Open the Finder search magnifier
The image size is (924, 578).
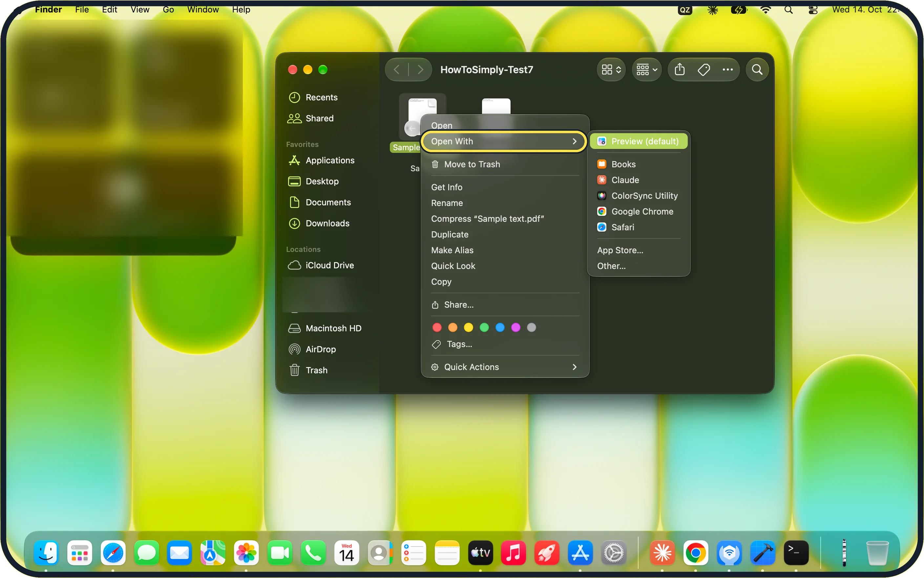757,70
